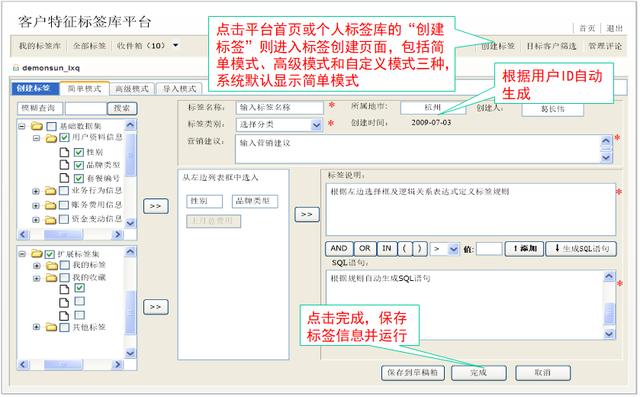Open the 收件箱 (10) item
The width and height of the screenshot is (640, 397).
click(x=141, y=46)
